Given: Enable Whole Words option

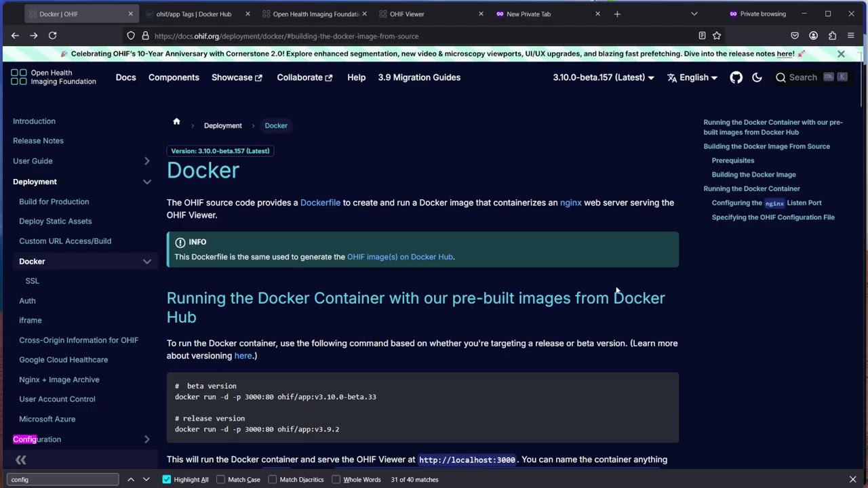Looking at the screenshot, I should (x=336, y=479).
